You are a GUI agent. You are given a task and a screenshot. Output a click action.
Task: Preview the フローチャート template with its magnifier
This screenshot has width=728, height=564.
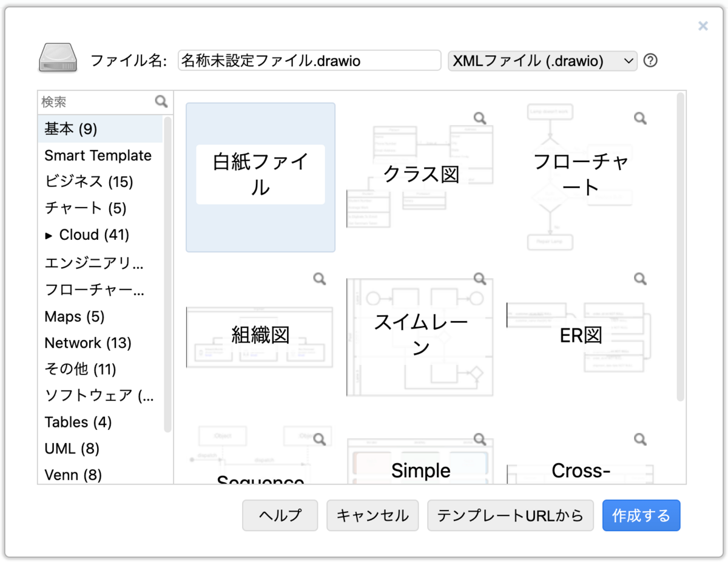pos(641,118)
